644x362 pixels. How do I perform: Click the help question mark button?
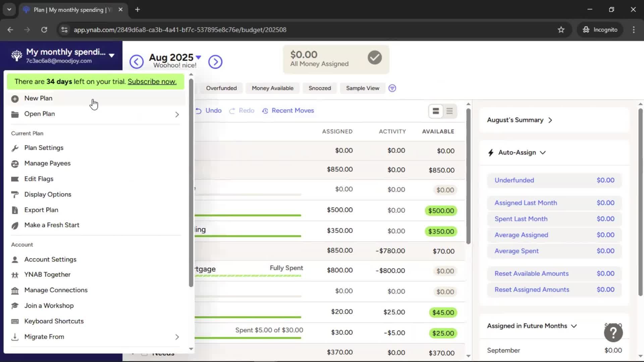pyautogui.click(x=613, y=333)
